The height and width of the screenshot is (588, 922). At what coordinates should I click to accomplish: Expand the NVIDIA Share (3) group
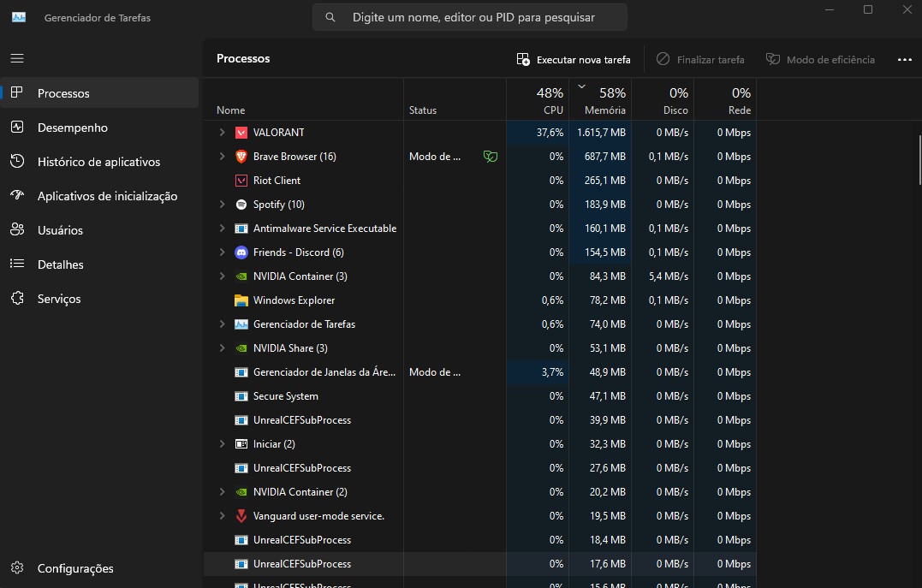(x=223, y=348)
